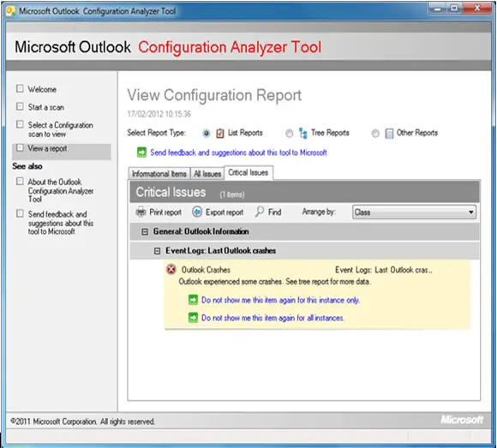The width and height of the screenshot is (497, 448).
Task: Click the Other Reports document icon
Action: tap(389, 134)
